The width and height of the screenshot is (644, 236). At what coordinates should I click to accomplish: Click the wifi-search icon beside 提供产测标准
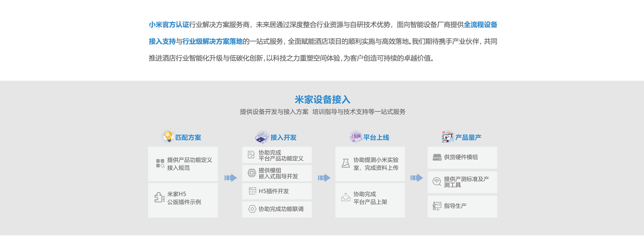tap(437, 182)
